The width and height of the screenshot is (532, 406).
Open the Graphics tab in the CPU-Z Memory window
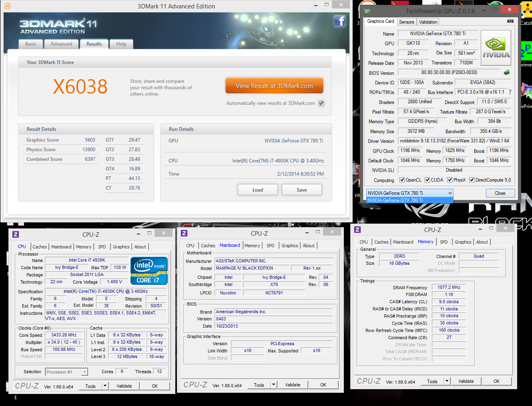463,242
